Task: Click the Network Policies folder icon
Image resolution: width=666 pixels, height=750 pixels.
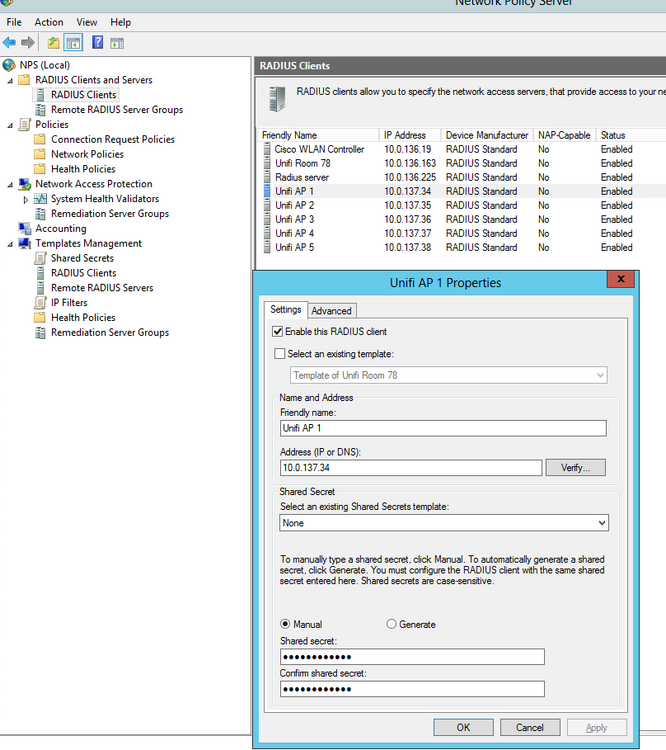Action: point(40,154)
